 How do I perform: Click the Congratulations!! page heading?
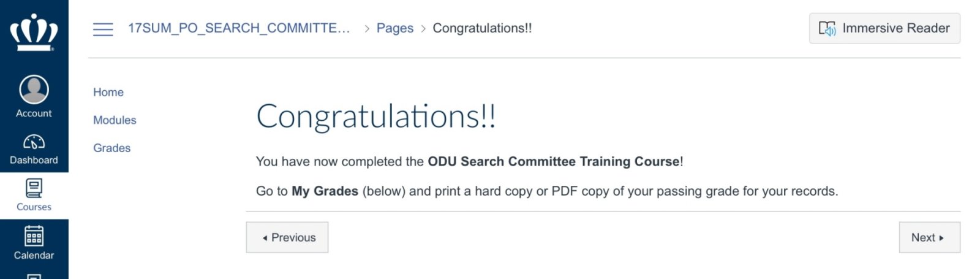(x=375, y=116)
